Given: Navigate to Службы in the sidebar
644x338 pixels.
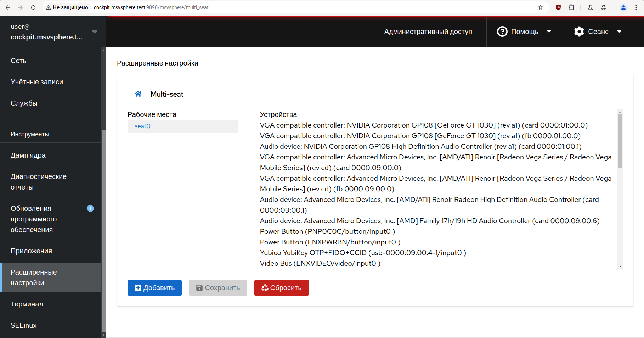Looking at the screenshot, I should point(24,103).
